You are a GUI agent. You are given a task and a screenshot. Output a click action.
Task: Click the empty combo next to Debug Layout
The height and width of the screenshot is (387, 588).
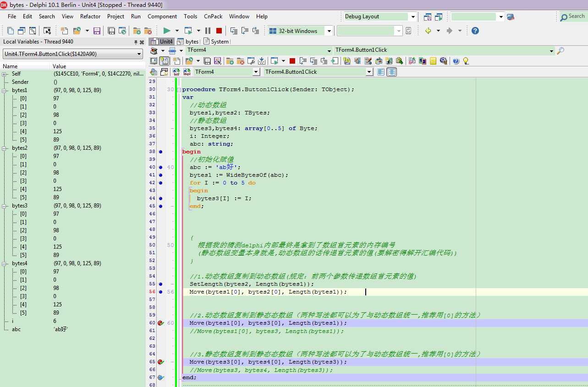click(x=477, y=17)
